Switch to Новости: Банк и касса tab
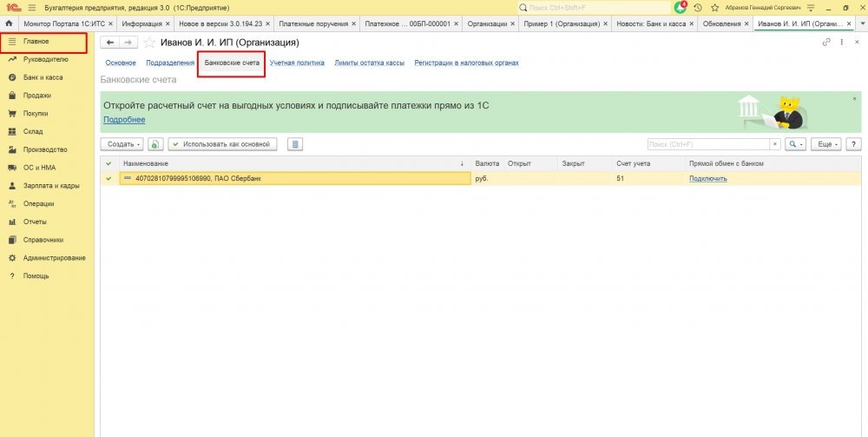868x437 pixels. click(651, 23)
